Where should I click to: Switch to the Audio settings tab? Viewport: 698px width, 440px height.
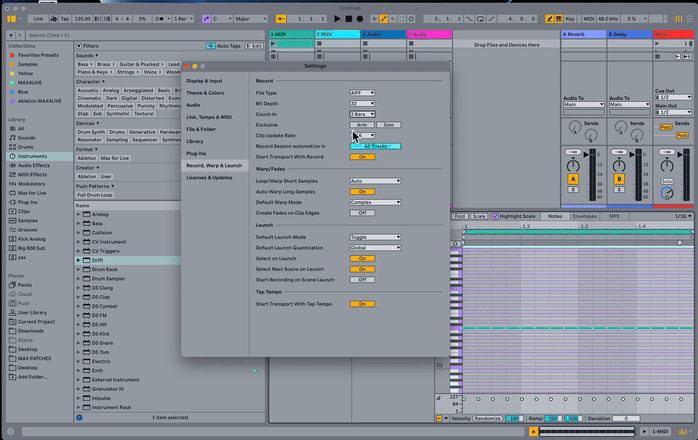pos(193,105)
